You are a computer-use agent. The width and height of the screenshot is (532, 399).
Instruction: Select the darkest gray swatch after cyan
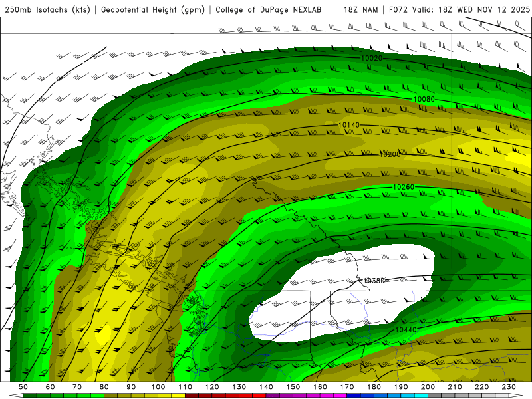click(435, 396)
